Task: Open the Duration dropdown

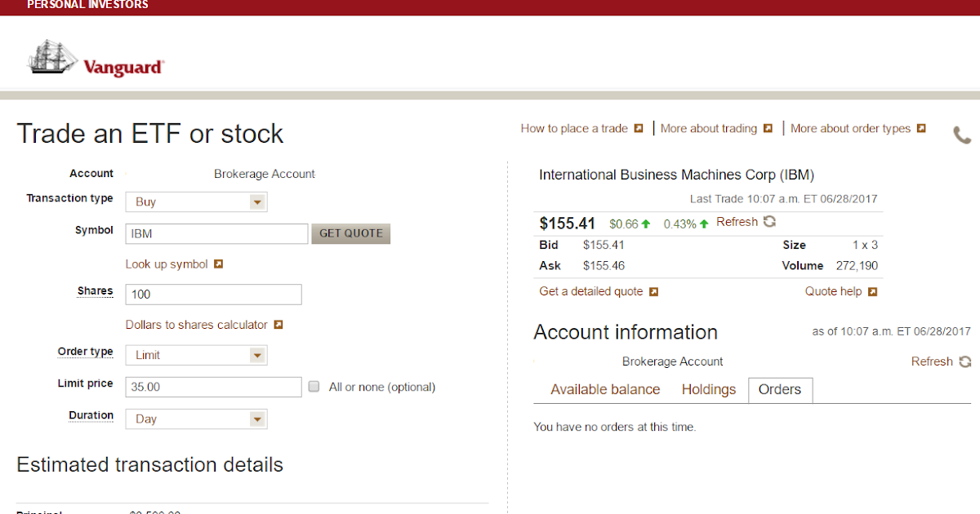Action: pos(196,419)
